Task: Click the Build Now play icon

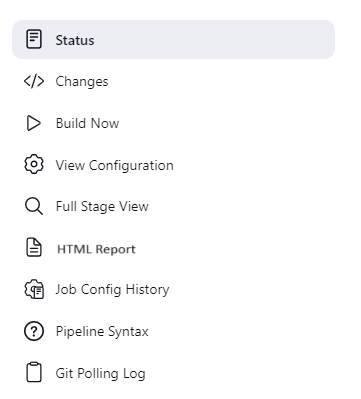Action: coord(34,123)
